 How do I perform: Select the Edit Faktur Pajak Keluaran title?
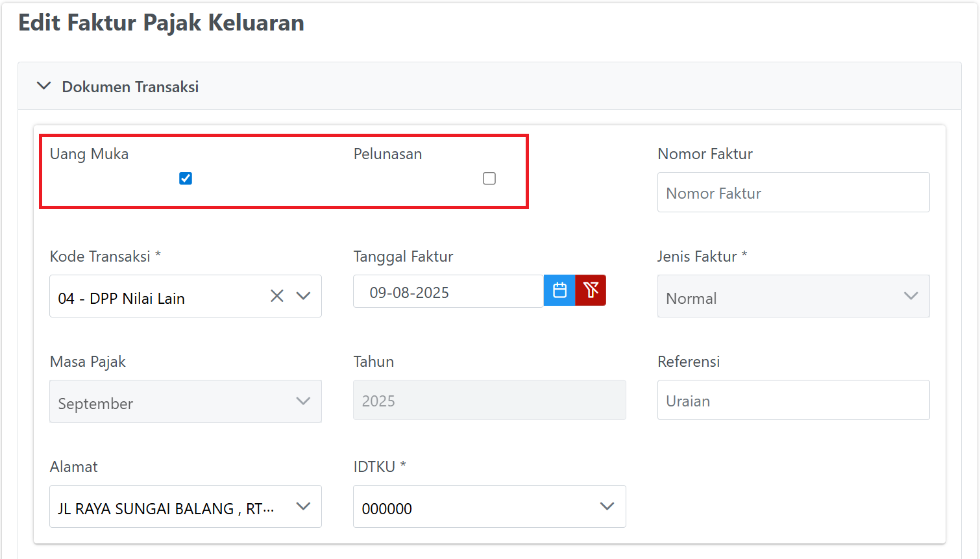click(x=162, y=23)
